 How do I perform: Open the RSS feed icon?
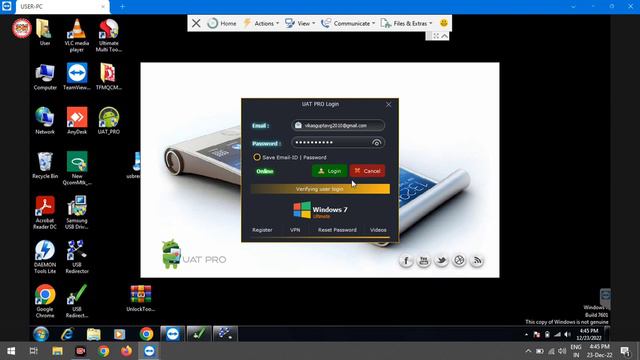477,260
